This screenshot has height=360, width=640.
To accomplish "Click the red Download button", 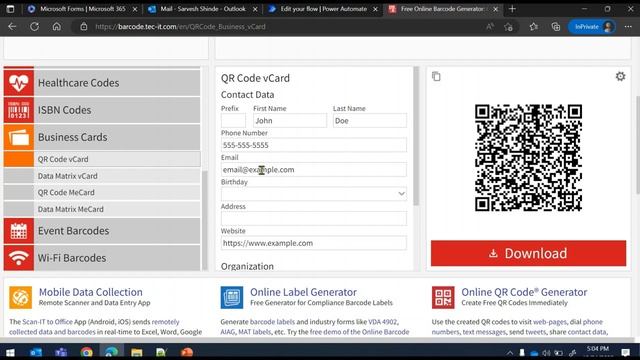I will coord(528,253).
